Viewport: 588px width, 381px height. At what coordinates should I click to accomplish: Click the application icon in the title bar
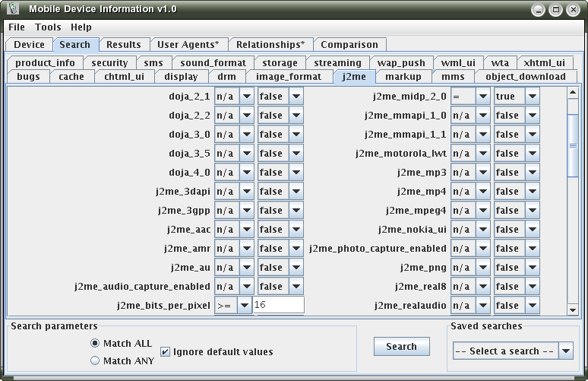(12, 9)
